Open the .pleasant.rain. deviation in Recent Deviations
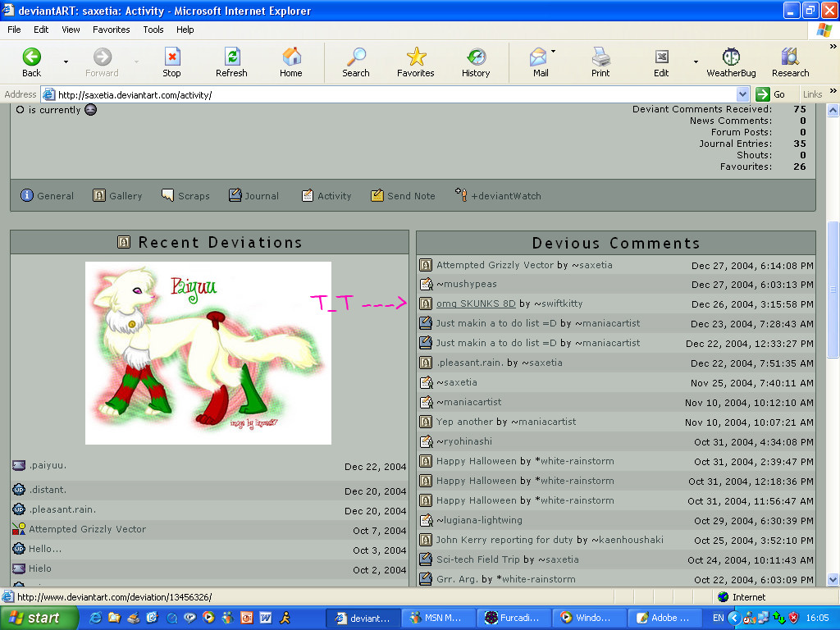840x630 pixels. [62, 509]
